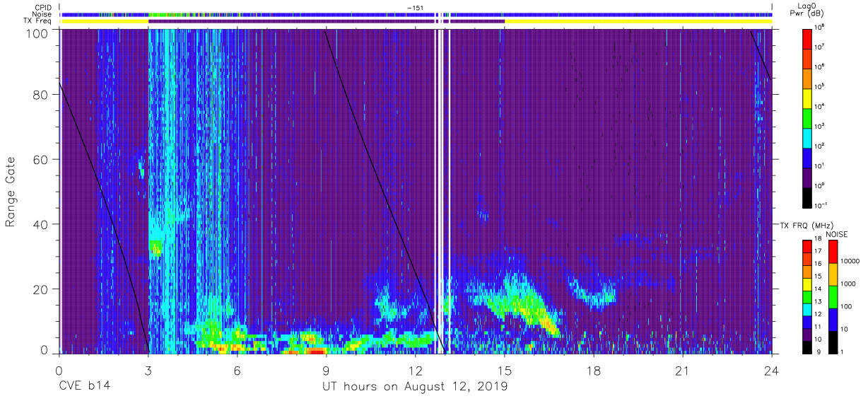Click the x-axis tick label '18'

point(593,371)
